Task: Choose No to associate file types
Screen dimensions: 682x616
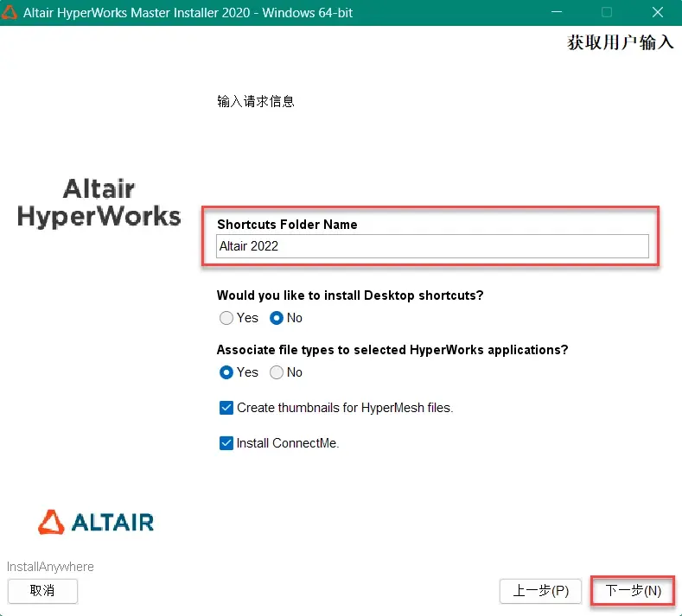Action: pyautogui.click(x=277, y=372)
